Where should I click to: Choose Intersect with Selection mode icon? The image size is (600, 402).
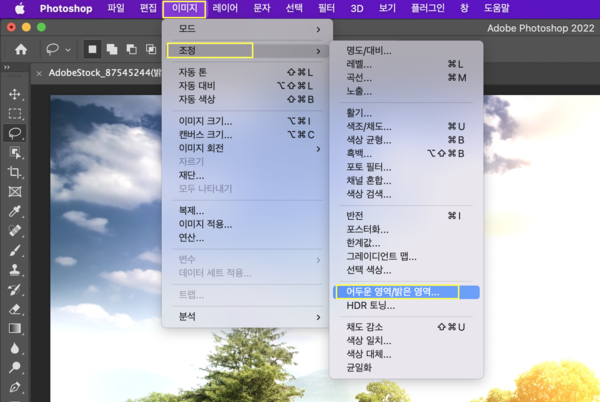151,49
